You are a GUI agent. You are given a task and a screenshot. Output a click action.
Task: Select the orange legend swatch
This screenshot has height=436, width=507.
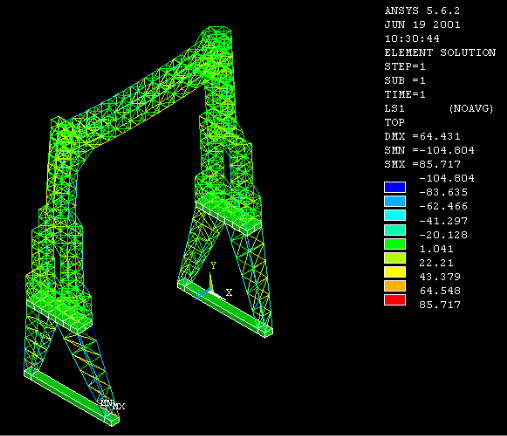coord(395,286)
